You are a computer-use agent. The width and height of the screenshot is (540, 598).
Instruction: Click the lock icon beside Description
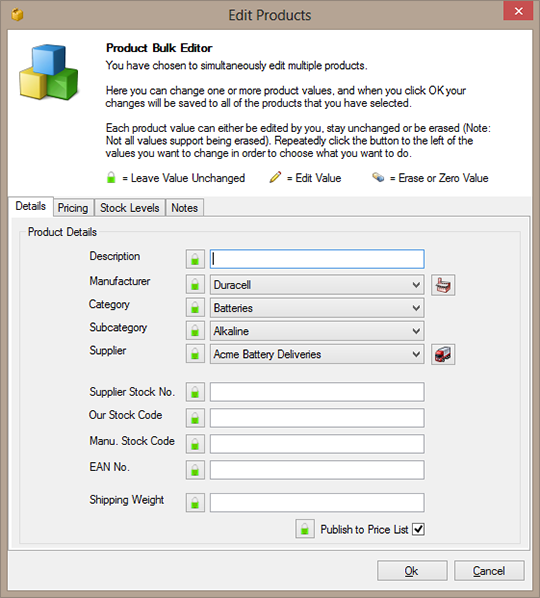pos(195,259)
